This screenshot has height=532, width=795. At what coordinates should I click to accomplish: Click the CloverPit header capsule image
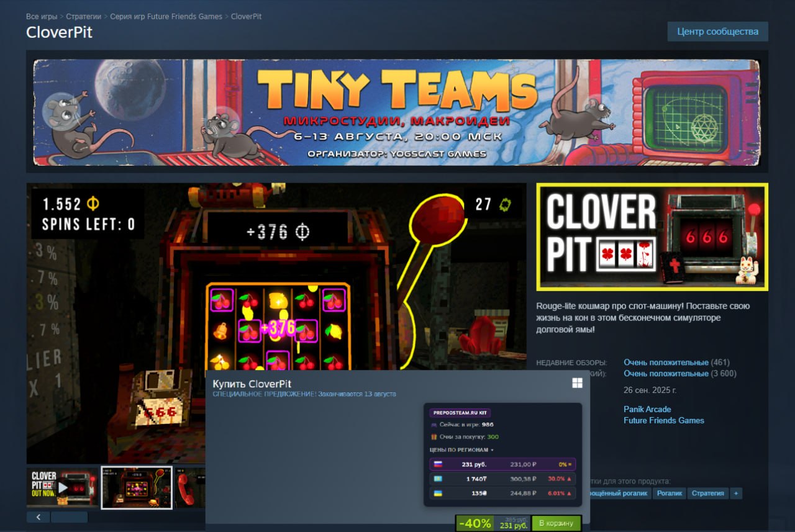(652, 237)
